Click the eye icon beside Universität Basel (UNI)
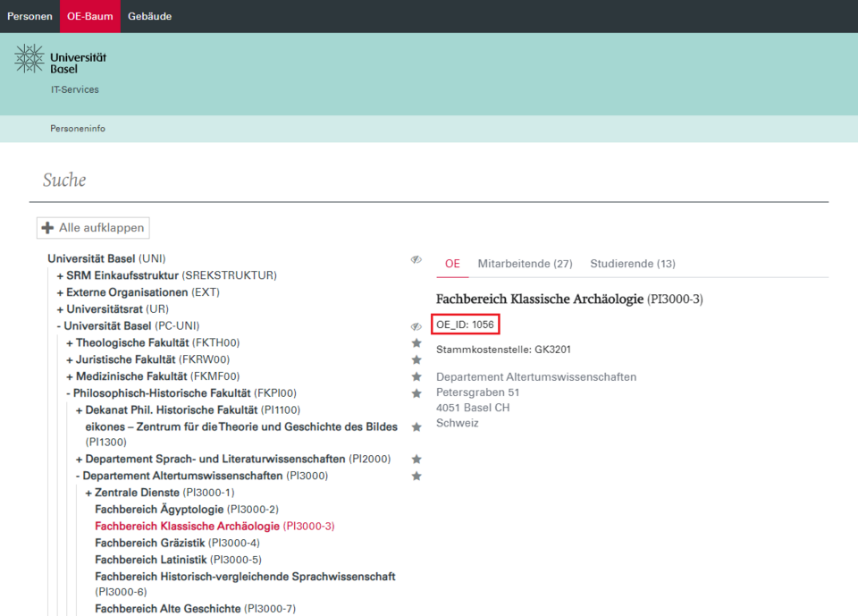 416,259
